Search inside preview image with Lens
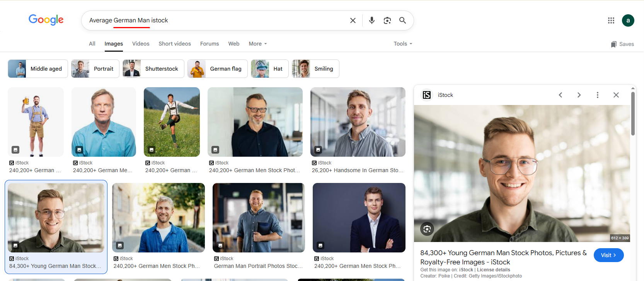644x281 pixels. click(427, 229)
